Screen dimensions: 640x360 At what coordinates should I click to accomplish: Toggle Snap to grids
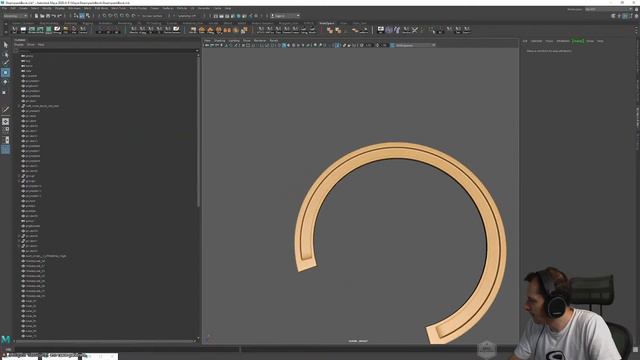[104, 16]
